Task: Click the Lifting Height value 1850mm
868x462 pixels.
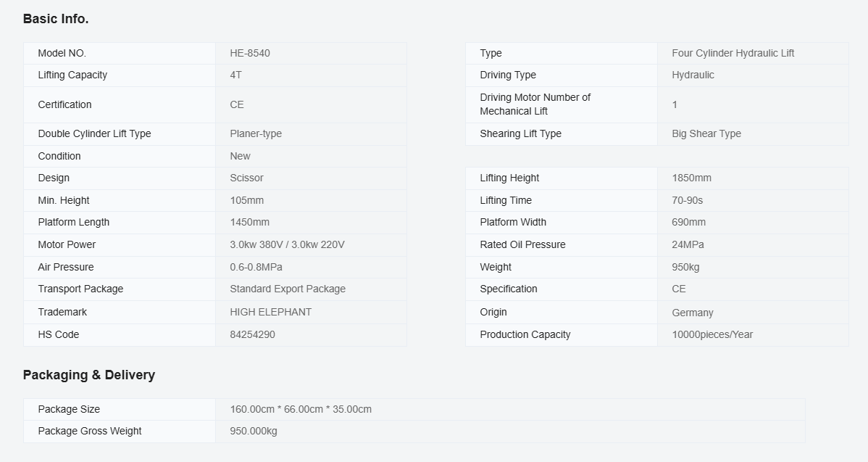Action: [691, 178]
